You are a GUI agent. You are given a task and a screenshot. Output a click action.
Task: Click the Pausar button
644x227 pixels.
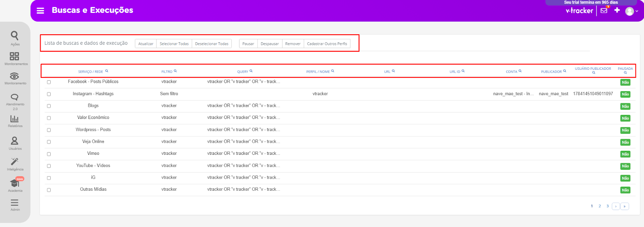248,44
